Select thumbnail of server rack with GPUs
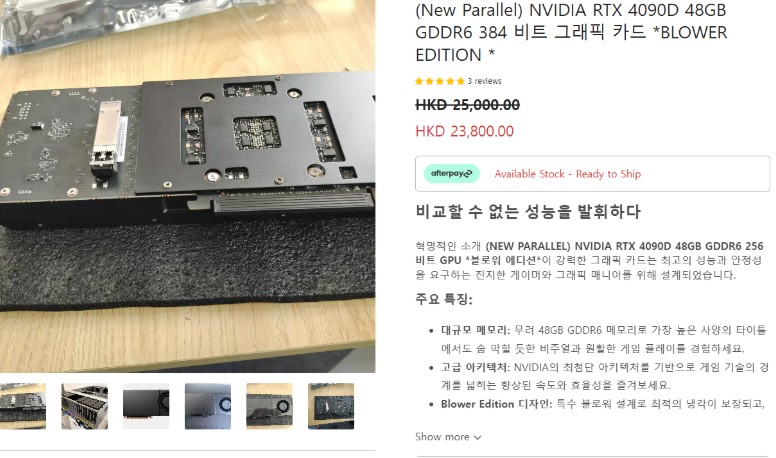This screenshot has height=458, width=776. tap(84, 406)
